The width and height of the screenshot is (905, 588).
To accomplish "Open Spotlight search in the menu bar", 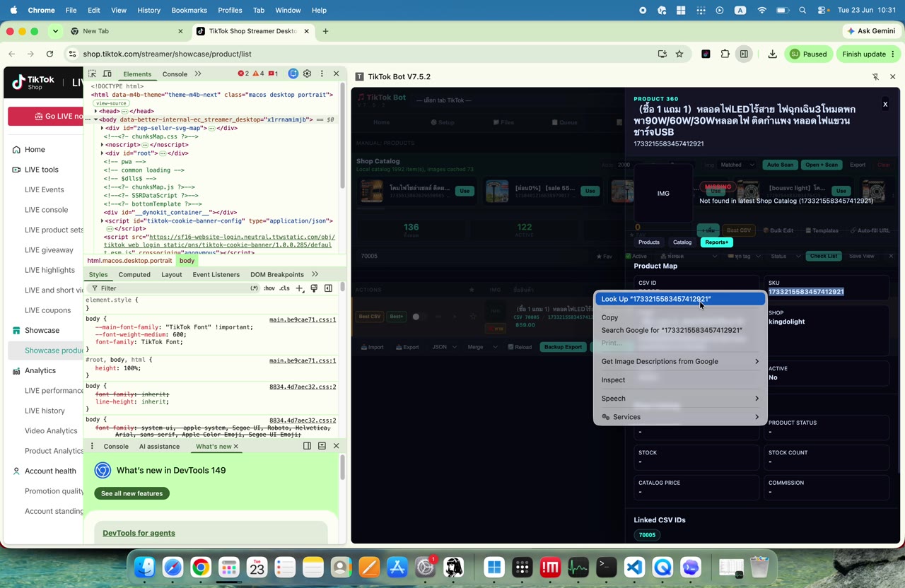I will [802, 11].
